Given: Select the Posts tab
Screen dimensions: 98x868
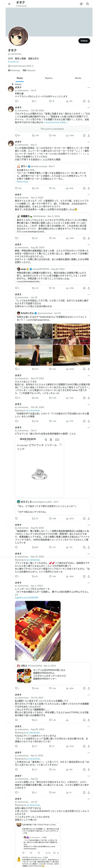Looking at the screenshot, I should click(x=20, y=78).
